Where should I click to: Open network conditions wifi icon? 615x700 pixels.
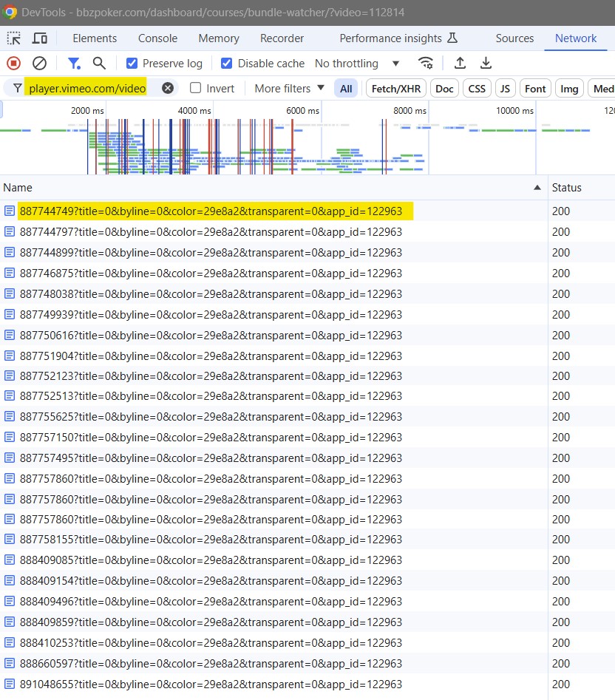tap(425, 64)
